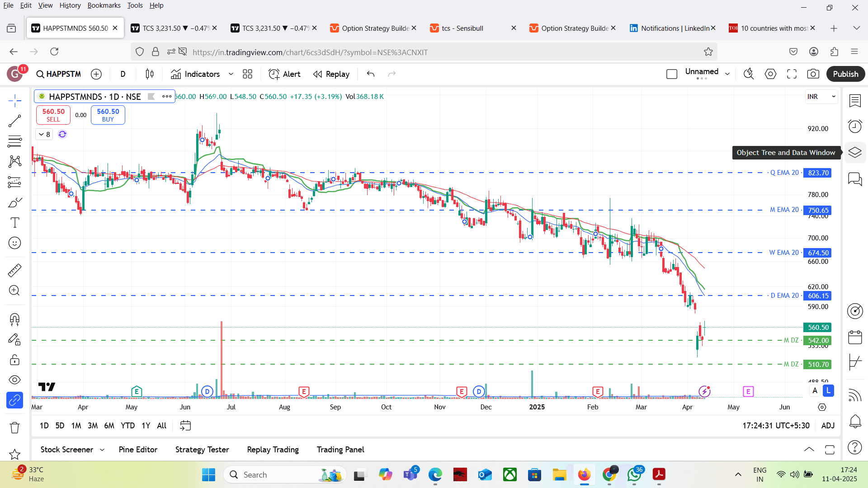Select the trend line drawing tool
Viewport: 868px width, 488px height.
14,121
